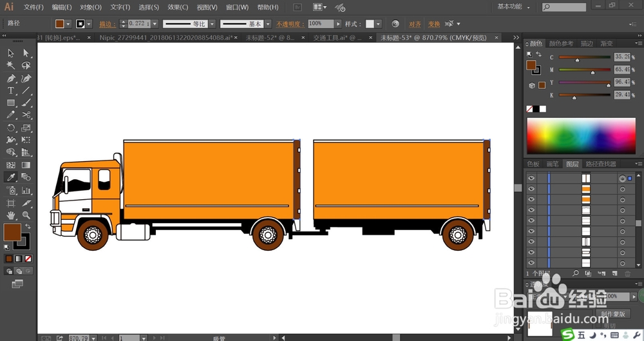Choose the Column Graph tool
Image resolution: width=644 pixels, height=341 pixels.
click(x=26, y=190)
